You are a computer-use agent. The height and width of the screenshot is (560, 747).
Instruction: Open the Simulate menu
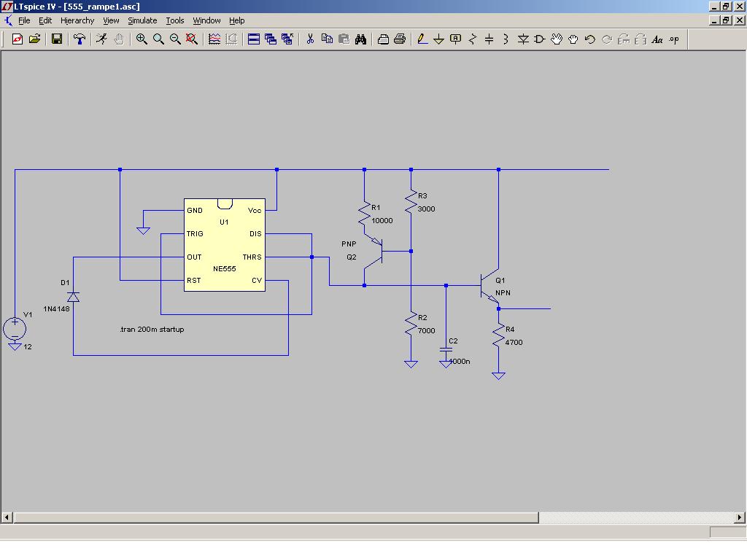tap(142, 20)
